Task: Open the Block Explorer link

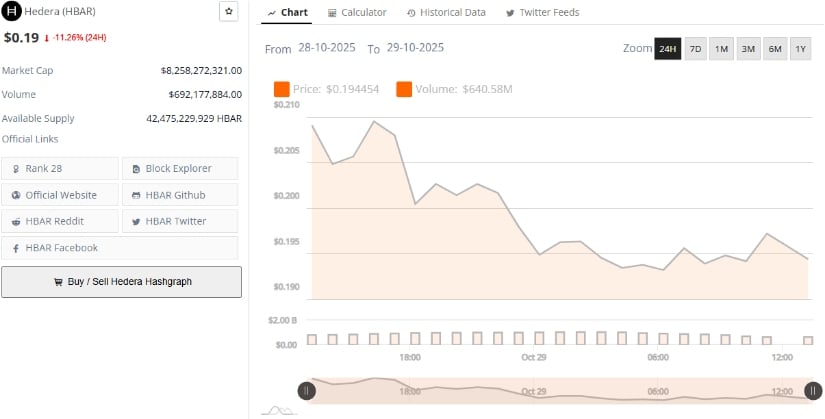Action: click(179, 168)
